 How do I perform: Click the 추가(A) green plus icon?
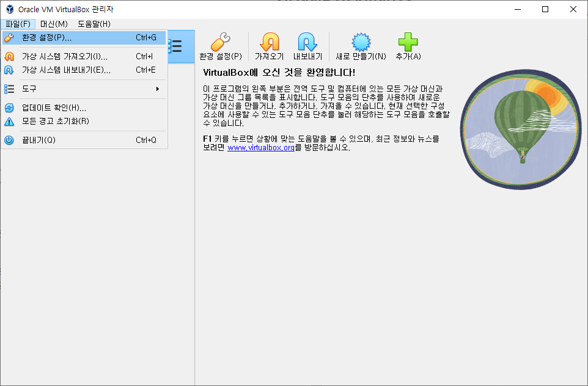point(408,42)
